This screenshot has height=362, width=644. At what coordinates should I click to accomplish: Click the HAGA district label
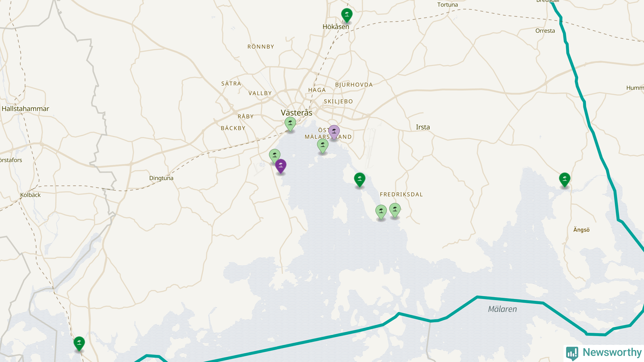(x=317, y=90)
